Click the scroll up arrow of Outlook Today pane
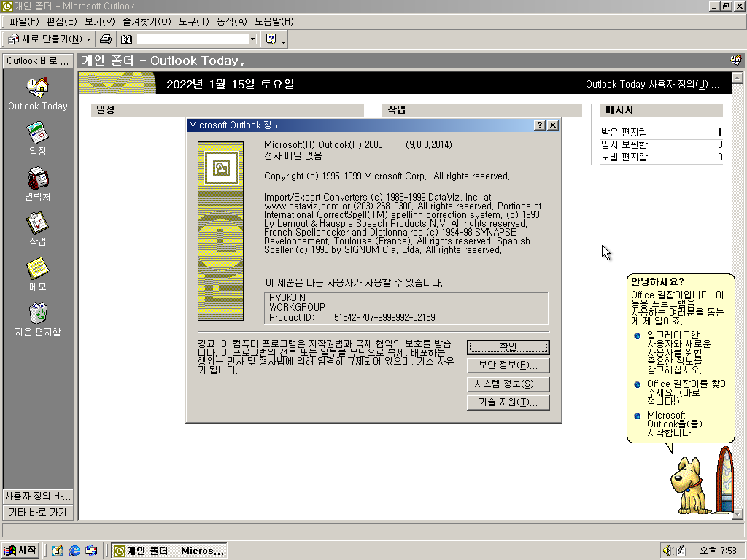747x560 pixels. [738, 77]
